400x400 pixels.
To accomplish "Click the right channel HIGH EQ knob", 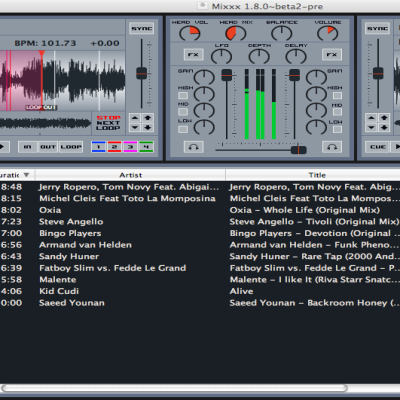I will (316, 94).
